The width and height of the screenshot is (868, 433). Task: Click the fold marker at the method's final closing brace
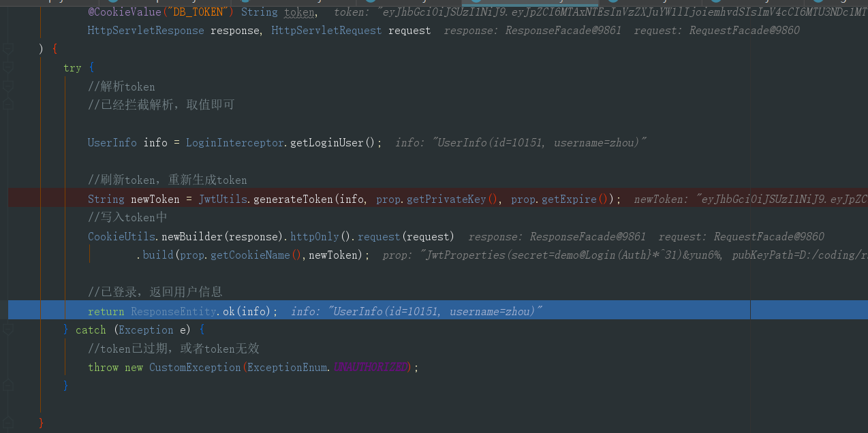coord(7,422)
